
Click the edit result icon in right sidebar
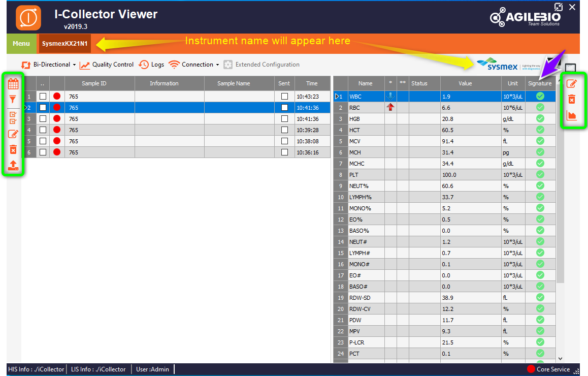[x=572, y=84]
